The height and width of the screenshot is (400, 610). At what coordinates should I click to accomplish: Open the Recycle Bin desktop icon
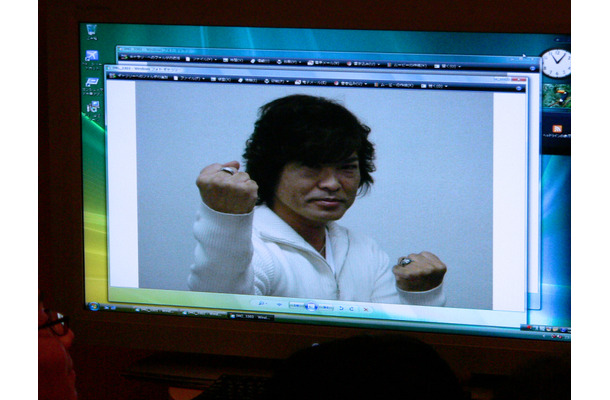(x=91, y=32)
